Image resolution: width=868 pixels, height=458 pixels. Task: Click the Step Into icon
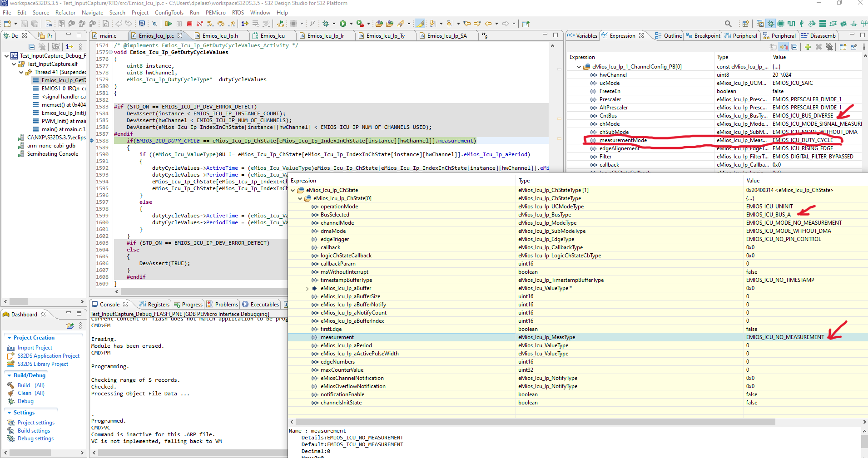[x=210, y=24]
